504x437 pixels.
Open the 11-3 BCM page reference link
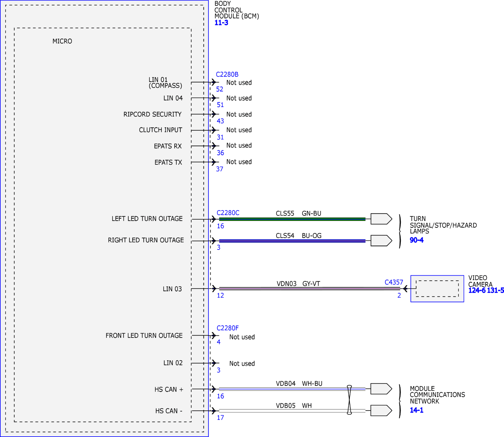click(221, 23)
